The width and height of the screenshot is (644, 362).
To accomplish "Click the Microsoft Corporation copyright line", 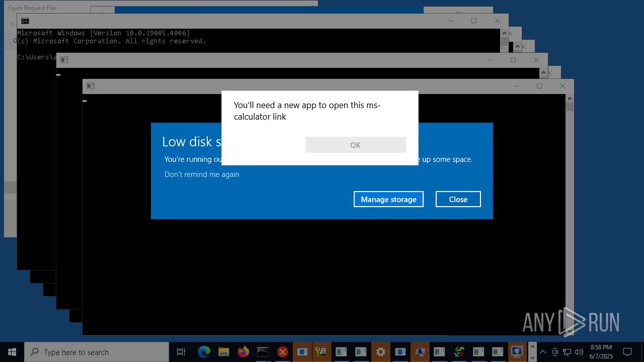I will click(112, 41).
